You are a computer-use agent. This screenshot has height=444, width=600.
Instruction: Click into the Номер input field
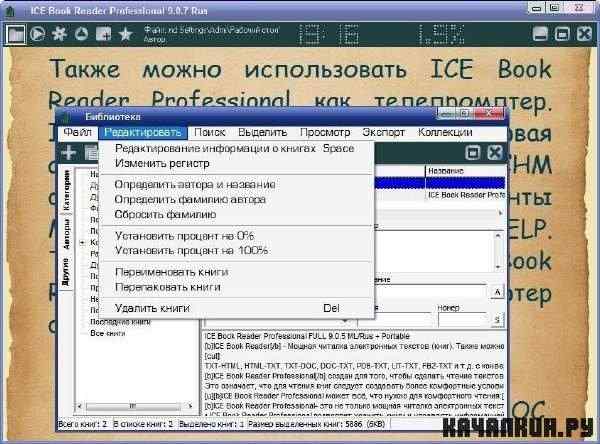pos(463,320)
